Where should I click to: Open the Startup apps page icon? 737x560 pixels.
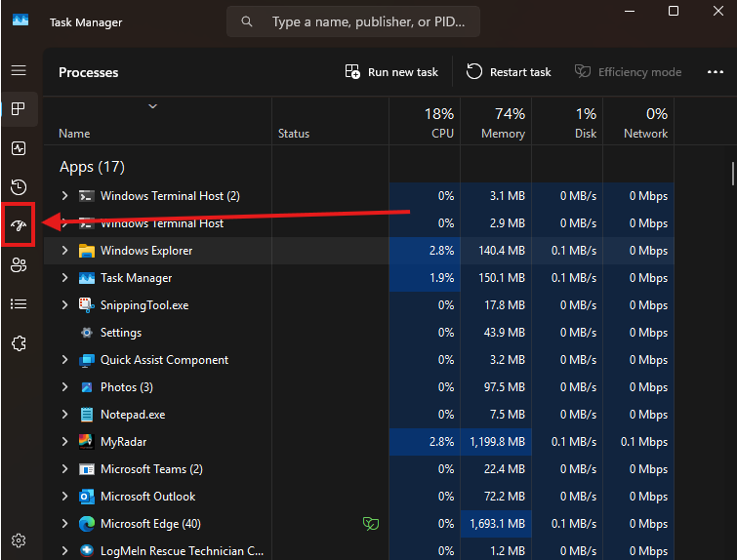coord(19,225)
